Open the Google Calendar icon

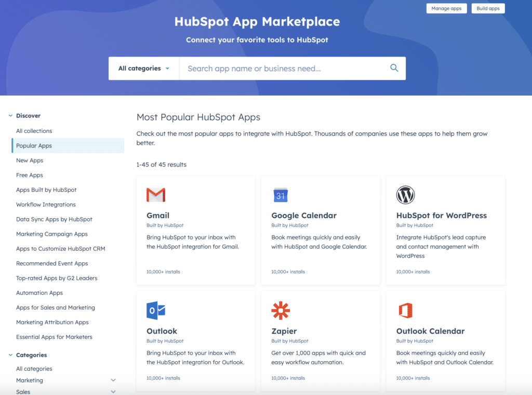[281, 195]
